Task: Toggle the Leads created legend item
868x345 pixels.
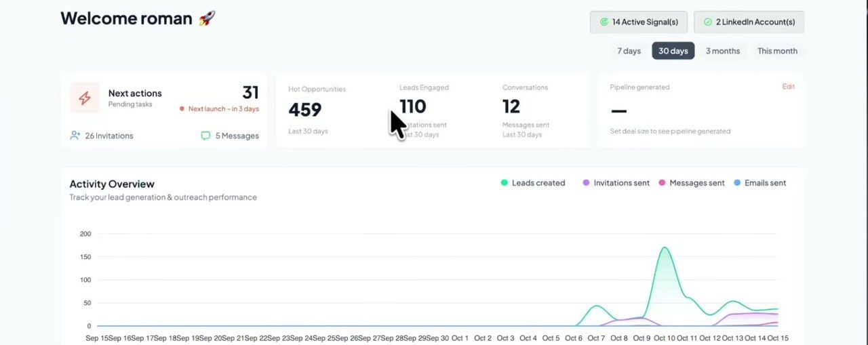Action: pos(533,183)
